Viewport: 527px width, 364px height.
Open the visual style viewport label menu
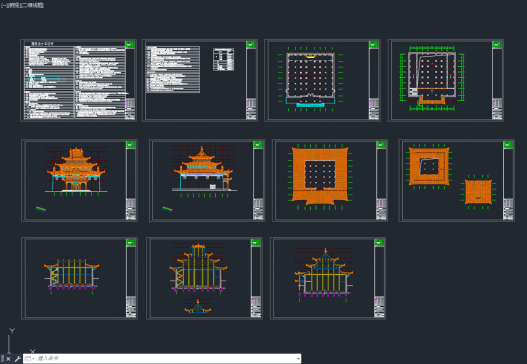tap(33, 5)
